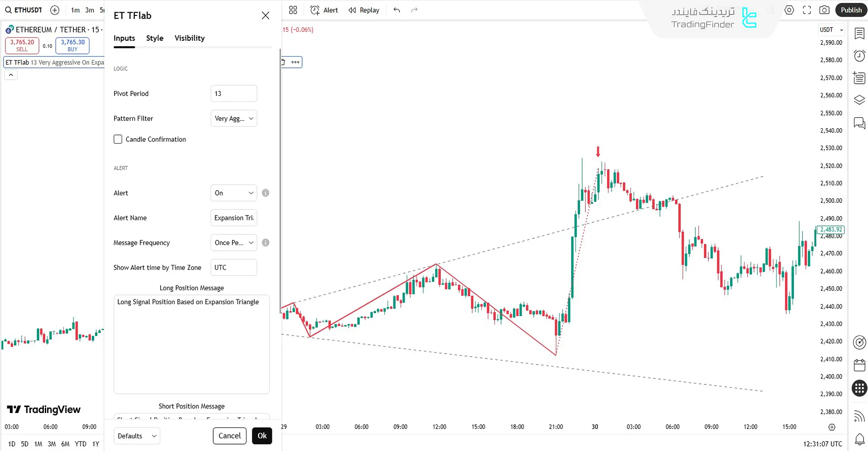Click the Cancel button
Viewport: 868px width, 451px height.
click(229, 436)
